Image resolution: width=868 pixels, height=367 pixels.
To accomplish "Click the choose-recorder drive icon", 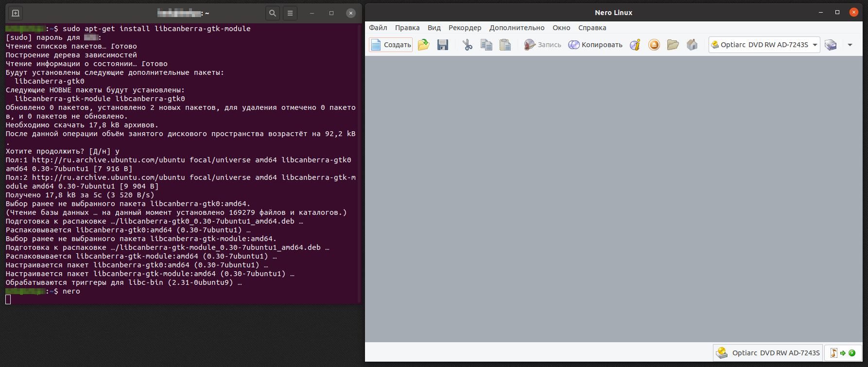I will [x=831, y=45].
